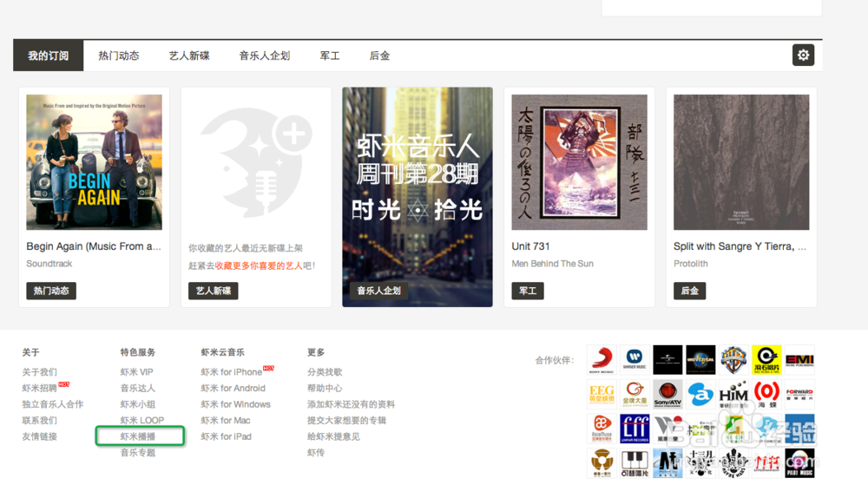Open the 联系我们 link

tap(39, 420)
